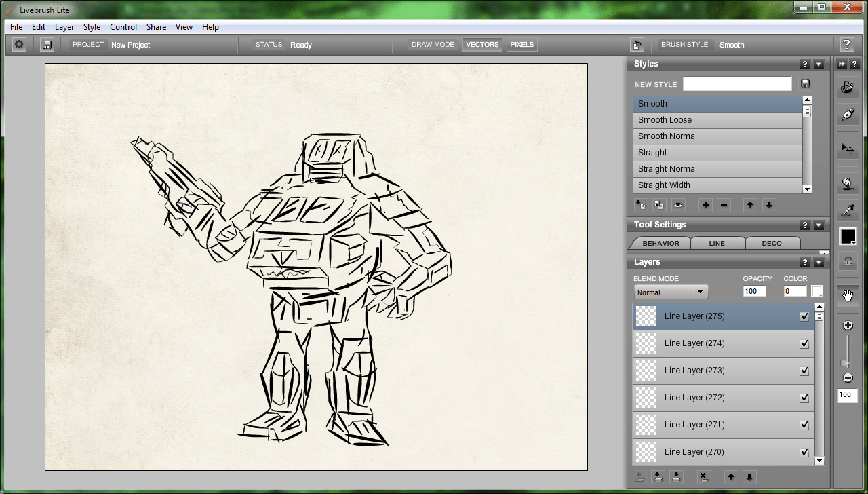The image size is (868, 494).
Task: Select the Pen tool
Action: click(x=847, y=115)
